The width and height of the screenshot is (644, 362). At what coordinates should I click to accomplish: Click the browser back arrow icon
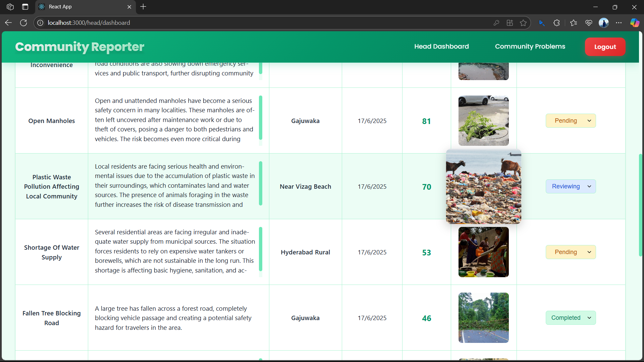click(8, 23)
